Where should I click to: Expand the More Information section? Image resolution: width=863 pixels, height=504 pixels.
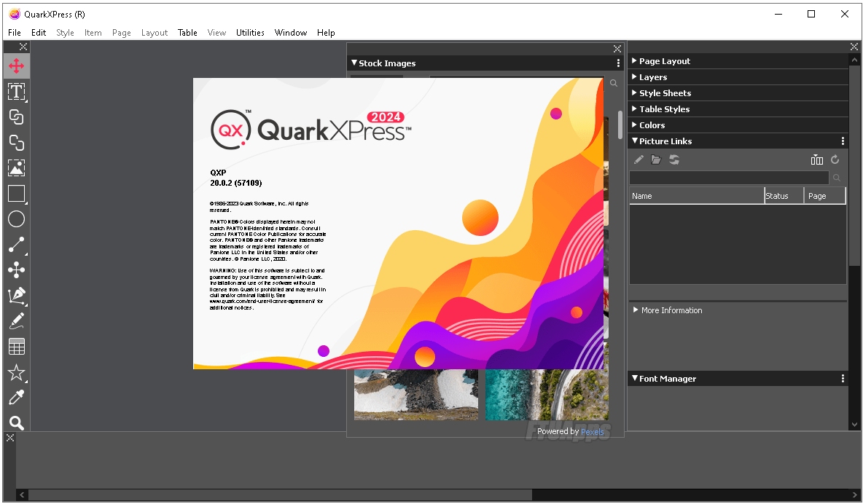point(636,310)
